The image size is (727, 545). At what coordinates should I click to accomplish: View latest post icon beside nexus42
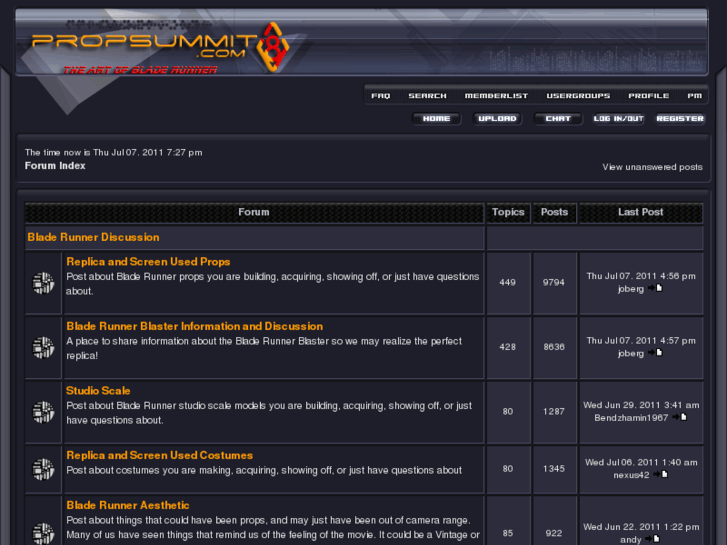(660, 474)
